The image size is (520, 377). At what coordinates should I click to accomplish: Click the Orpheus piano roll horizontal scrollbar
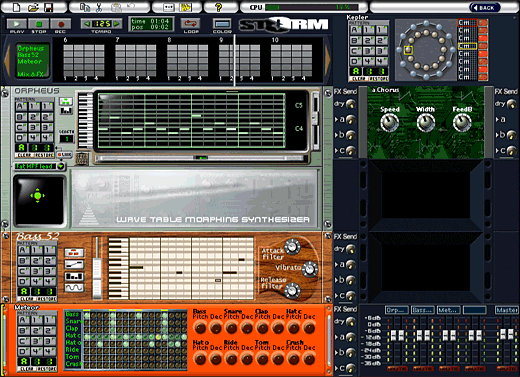(x=201, y=158)
